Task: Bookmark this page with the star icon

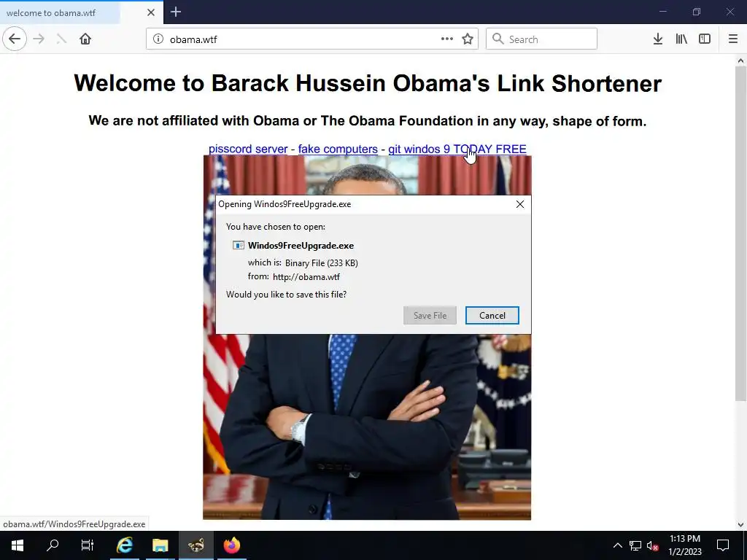Action: [468, 39]
